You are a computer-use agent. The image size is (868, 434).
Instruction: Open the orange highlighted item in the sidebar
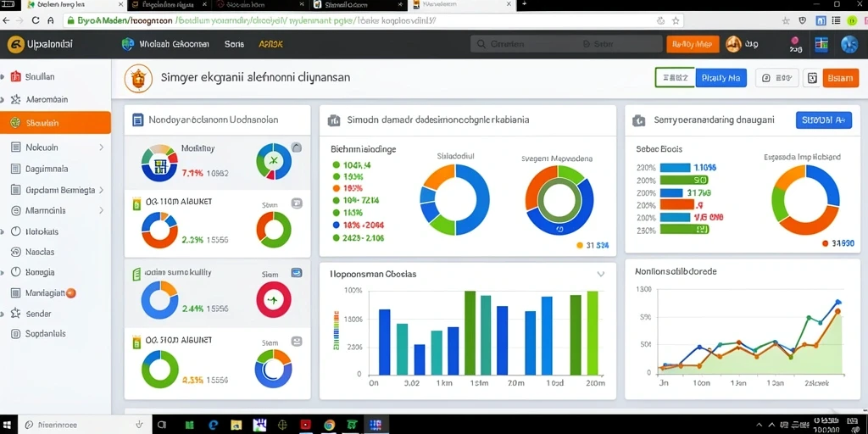(x=55, y=123)
